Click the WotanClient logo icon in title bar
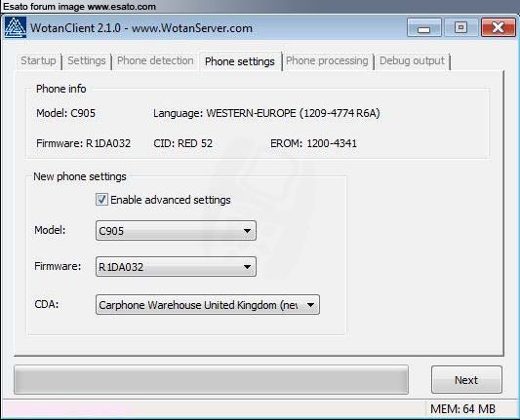Screen dimensions: 520x420 click(x=16, y=27)
